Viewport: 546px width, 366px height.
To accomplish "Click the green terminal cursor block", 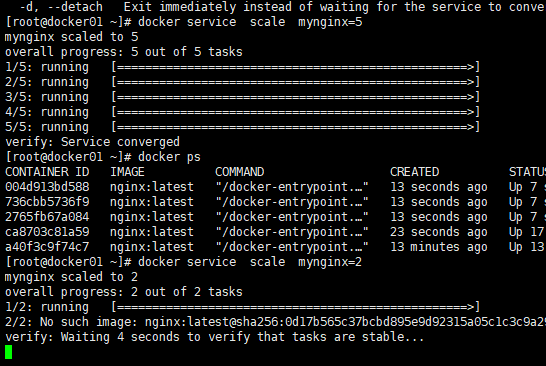I will pyautogui.click(x=8, y=352).
